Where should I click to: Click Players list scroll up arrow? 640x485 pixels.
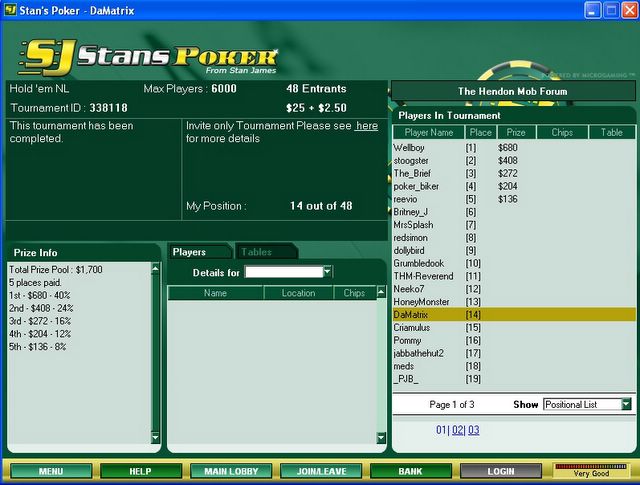pos(381,291)
